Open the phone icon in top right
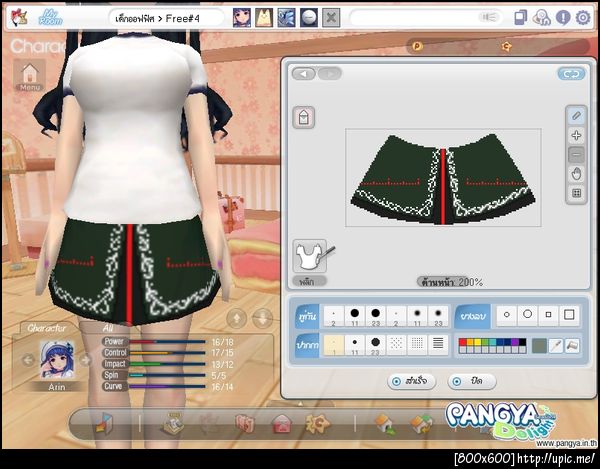The width and height of the screenshot is (600, 469). pos(520,18)
